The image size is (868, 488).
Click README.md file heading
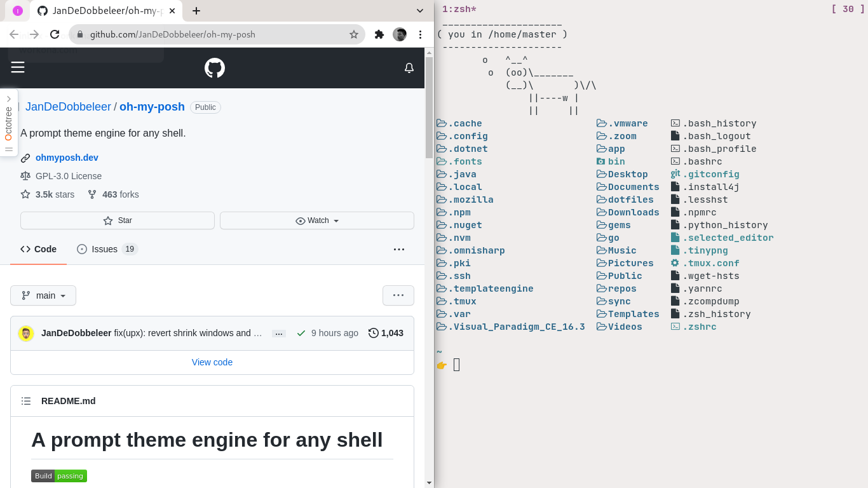tap(69, 401)
